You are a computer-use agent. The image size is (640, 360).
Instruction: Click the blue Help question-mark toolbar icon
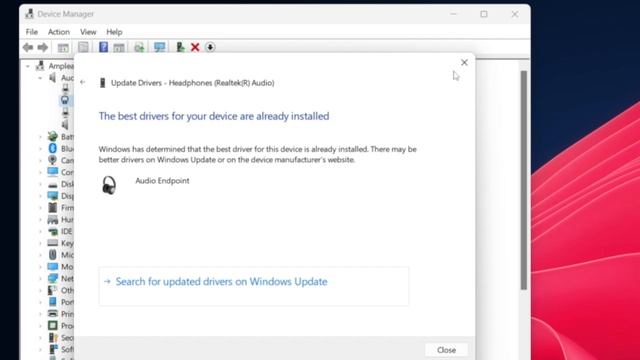[103, 47]
